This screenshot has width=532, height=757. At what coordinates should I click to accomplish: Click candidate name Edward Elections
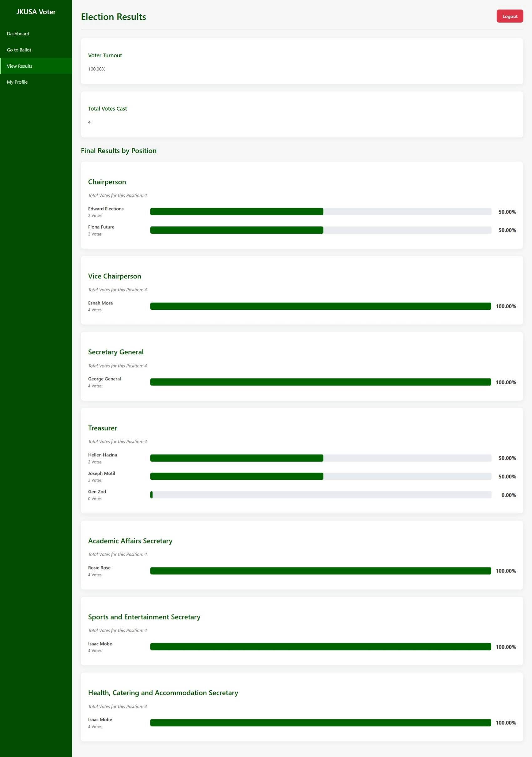(x=106, y=209)
